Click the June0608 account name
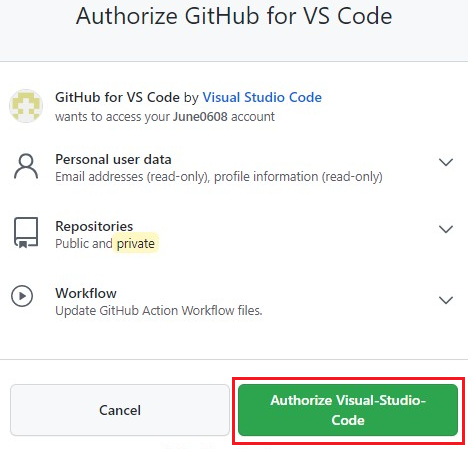The width and height of the screenshot is (468, 449). [x=200, y=117]
